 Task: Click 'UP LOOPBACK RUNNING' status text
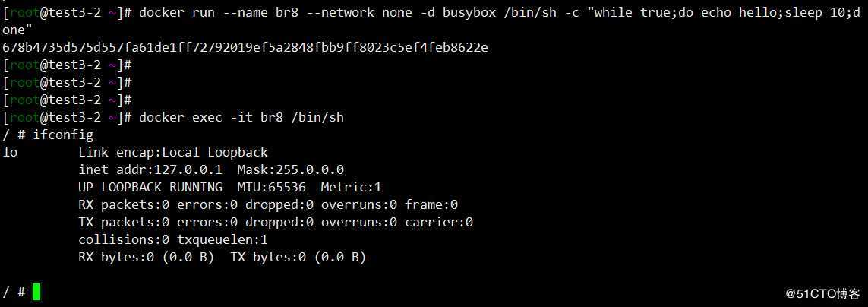[x=150, y=187]
